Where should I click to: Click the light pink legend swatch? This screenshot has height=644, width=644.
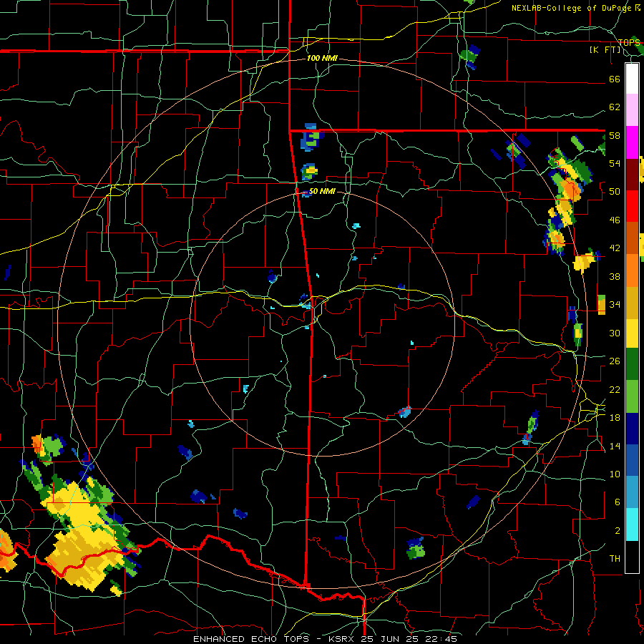632,109
